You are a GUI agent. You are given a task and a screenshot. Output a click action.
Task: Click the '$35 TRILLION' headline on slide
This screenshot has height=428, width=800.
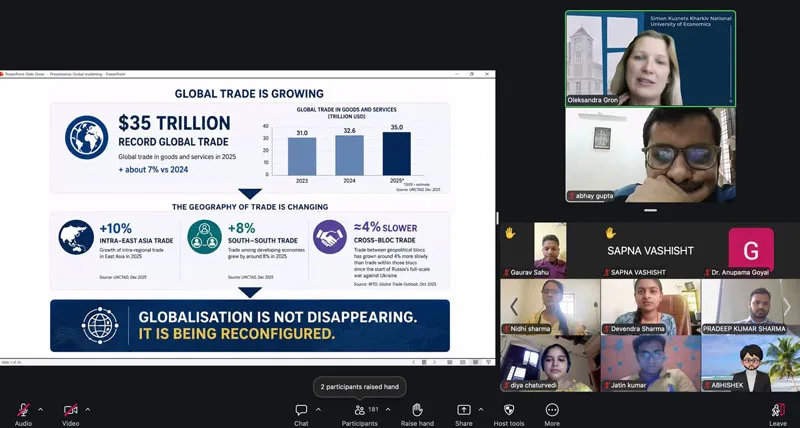pyautogui.click(x=174, y=123)
